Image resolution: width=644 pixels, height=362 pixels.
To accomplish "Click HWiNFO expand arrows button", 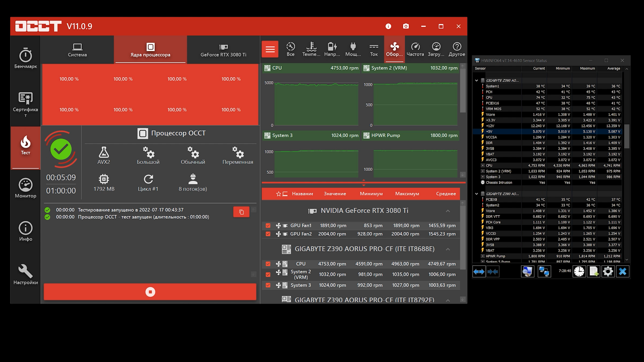I will [479, 271].
